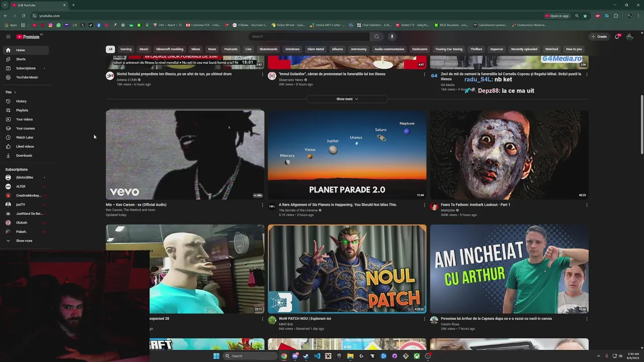The width and height of the screenshot is (644, 362).
Task: Select the All filter chip
Action: 110,49
